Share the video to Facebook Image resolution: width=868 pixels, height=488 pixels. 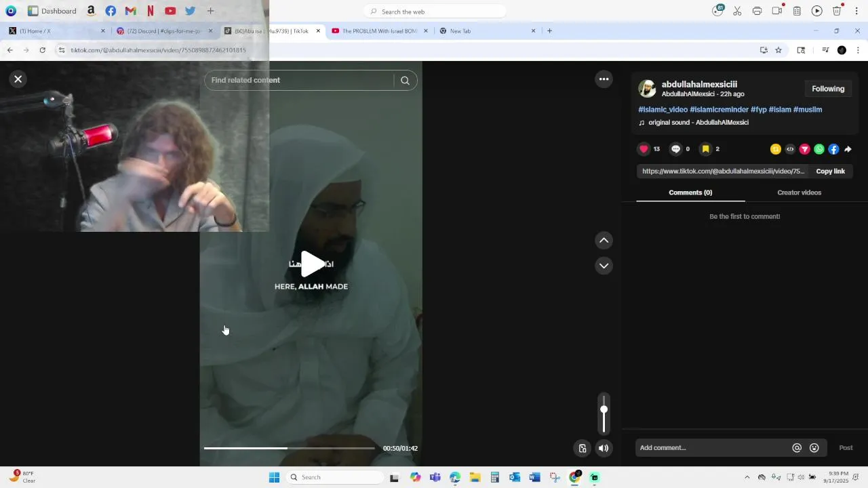click(x=833, y=149)
